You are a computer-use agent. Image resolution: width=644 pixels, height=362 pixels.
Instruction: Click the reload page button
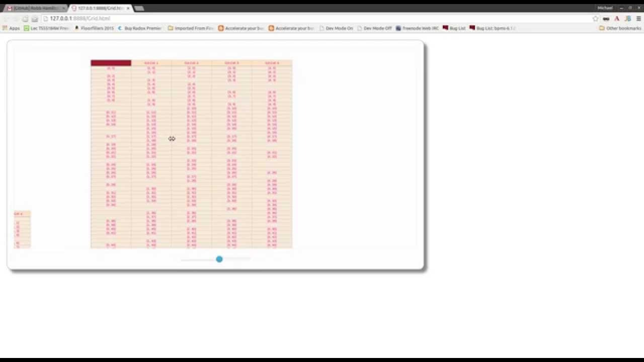pos(25,19)
